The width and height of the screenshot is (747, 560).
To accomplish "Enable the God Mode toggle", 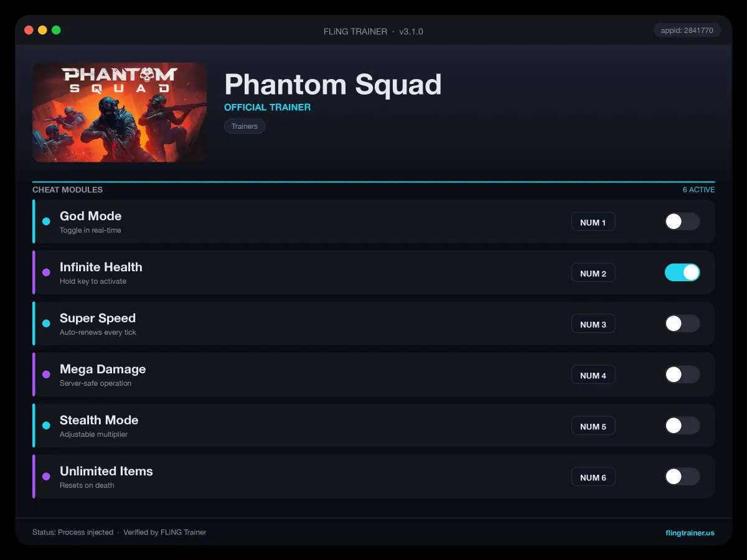I will [682, 222].
